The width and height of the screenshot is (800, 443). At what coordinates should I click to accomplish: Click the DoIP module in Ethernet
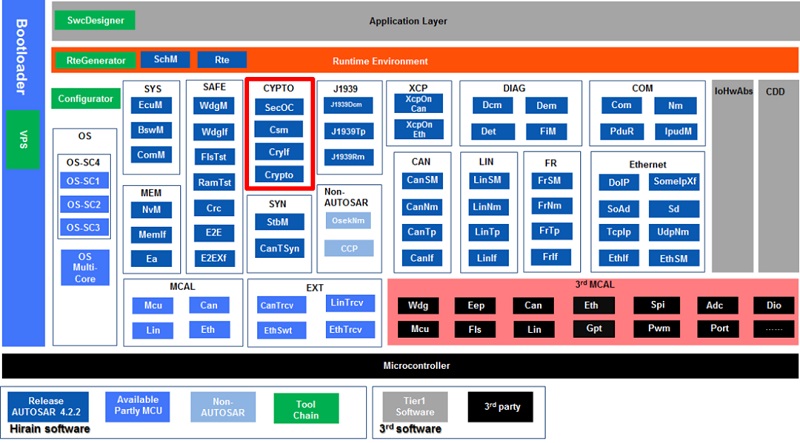tap(619, 182)
